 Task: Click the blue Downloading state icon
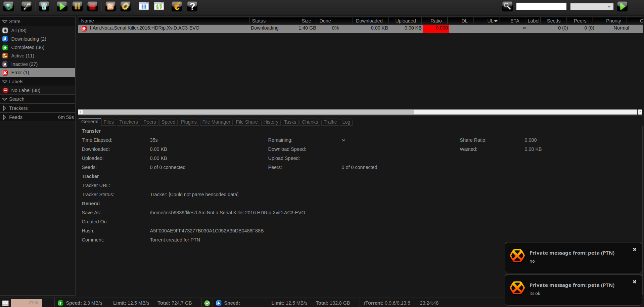[5, 39]
